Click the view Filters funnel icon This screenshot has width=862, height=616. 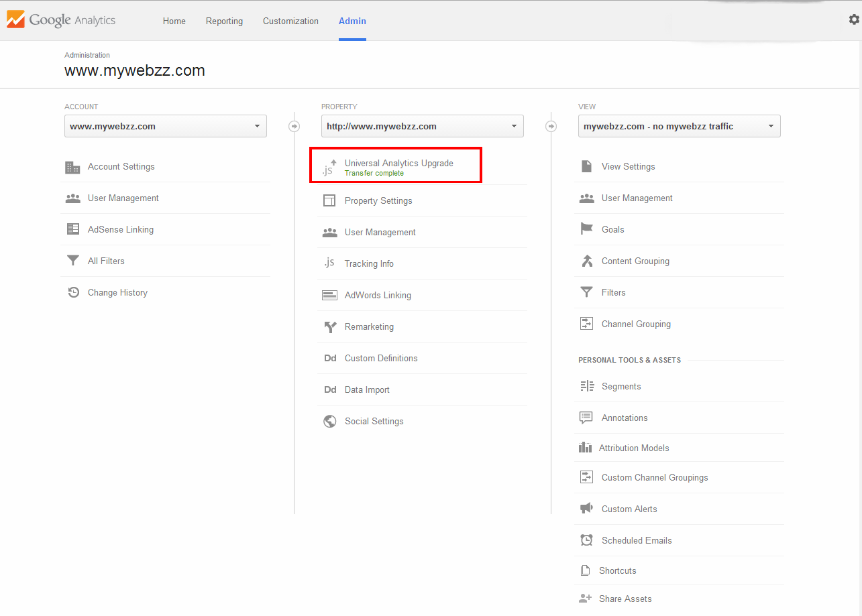coord(586,292)
